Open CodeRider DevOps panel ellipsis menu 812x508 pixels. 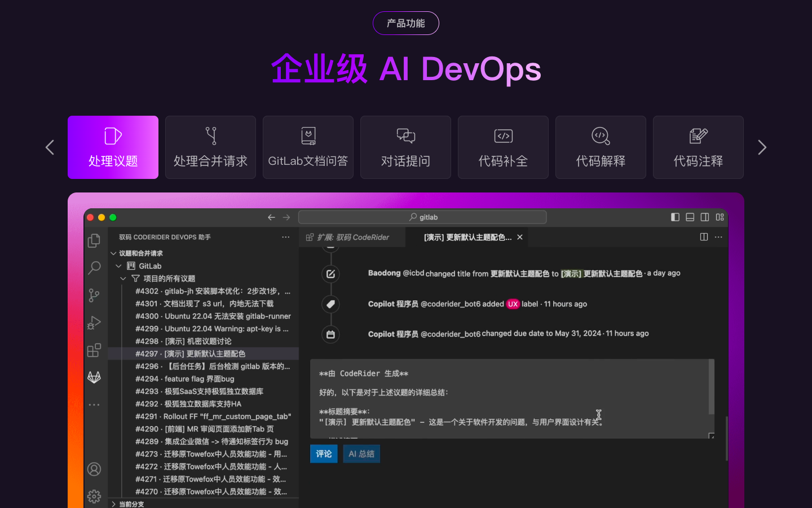(286, 237)
